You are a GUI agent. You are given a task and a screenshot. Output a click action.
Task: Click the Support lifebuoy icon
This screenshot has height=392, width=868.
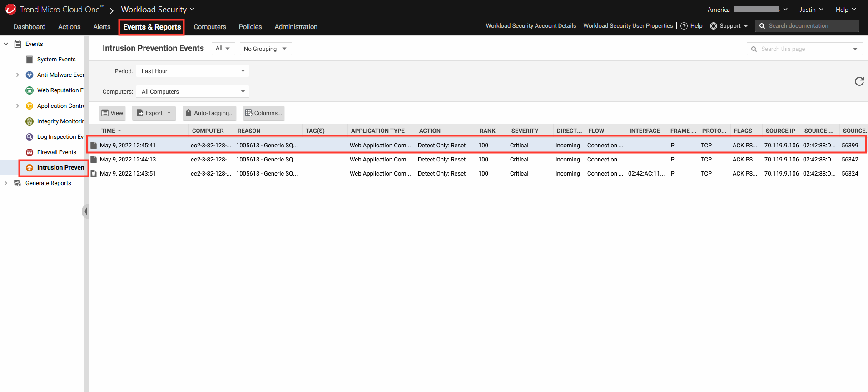point(714,26)
